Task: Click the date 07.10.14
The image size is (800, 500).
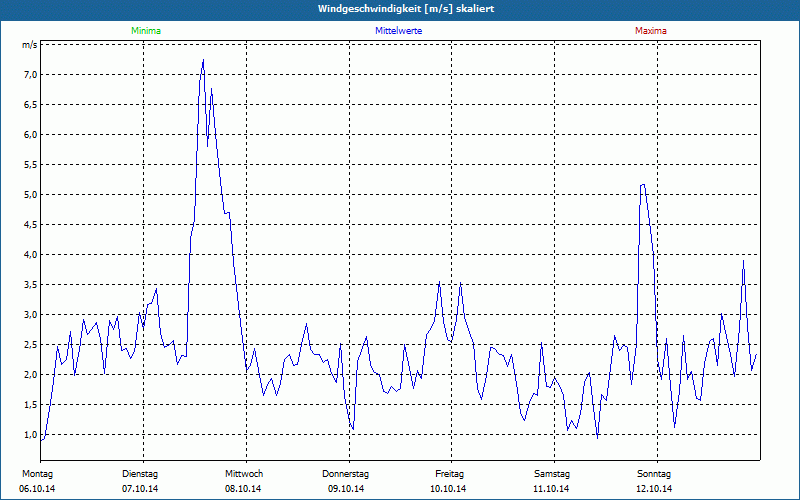Action: [140, 489]
